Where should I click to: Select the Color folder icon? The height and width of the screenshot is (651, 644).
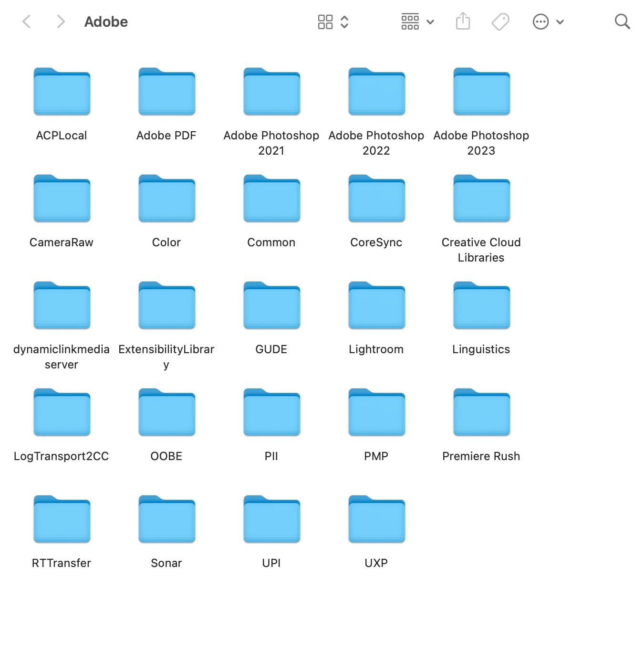pos(167,199)
